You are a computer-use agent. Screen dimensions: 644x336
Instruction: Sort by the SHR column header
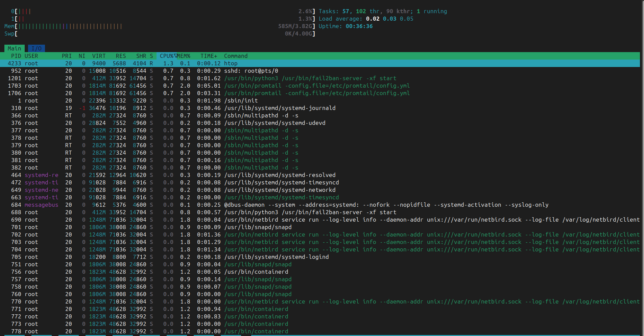141,56
